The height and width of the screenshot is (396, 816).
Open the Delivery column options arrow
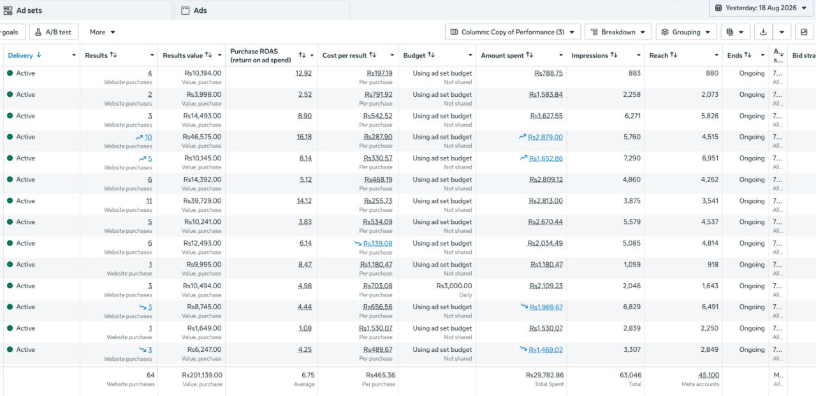click(74, 55)
